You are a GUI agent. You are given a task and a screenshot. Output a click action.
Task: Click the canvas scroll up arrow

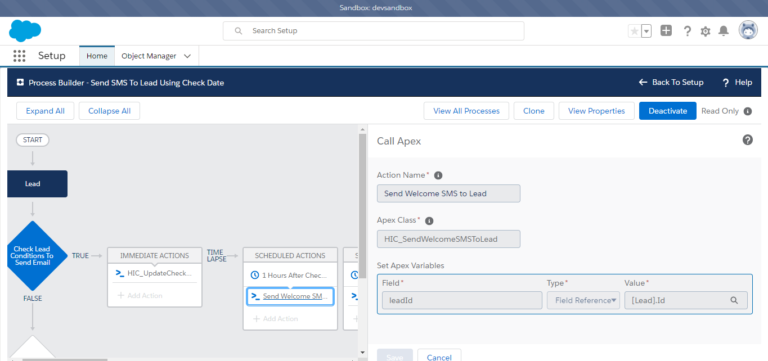click(x=362, y=129)
